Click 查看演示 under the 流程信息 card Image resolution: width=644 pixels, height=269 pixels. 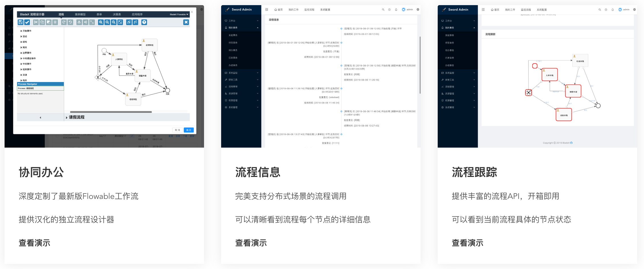[251, 243]
